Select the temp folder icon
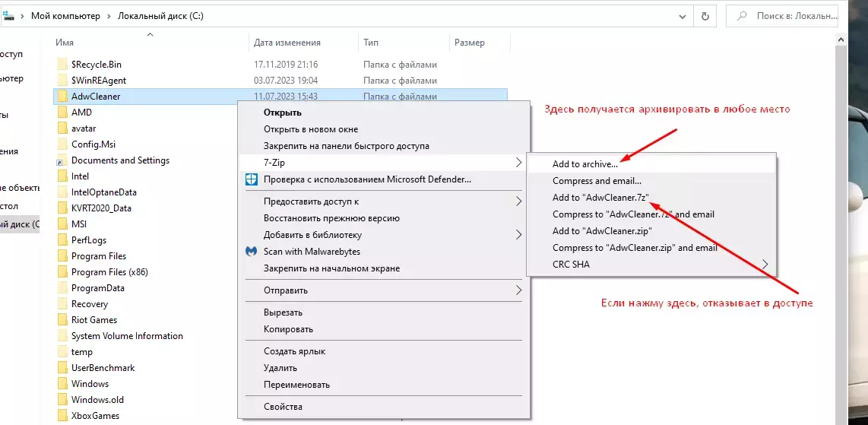Screen dimensions: 868x425 pos(62,352)
